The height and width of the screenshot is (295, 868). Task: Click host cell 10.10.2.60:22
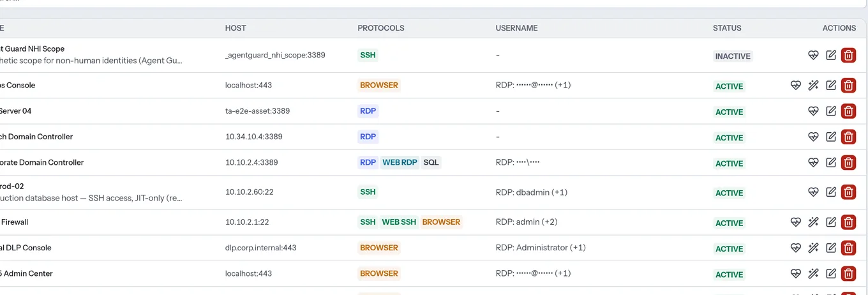[250, 192]
